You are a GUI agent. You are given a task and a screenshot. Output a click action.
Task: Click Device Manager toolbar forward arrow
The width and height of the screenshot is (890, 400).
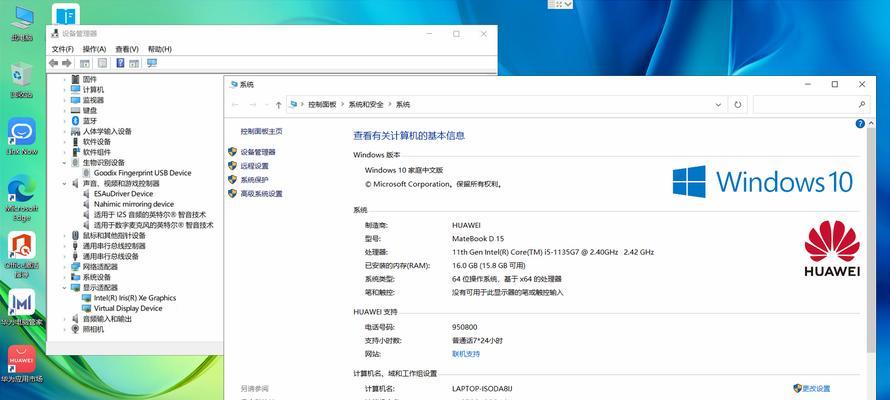click(x=66, y=63)
